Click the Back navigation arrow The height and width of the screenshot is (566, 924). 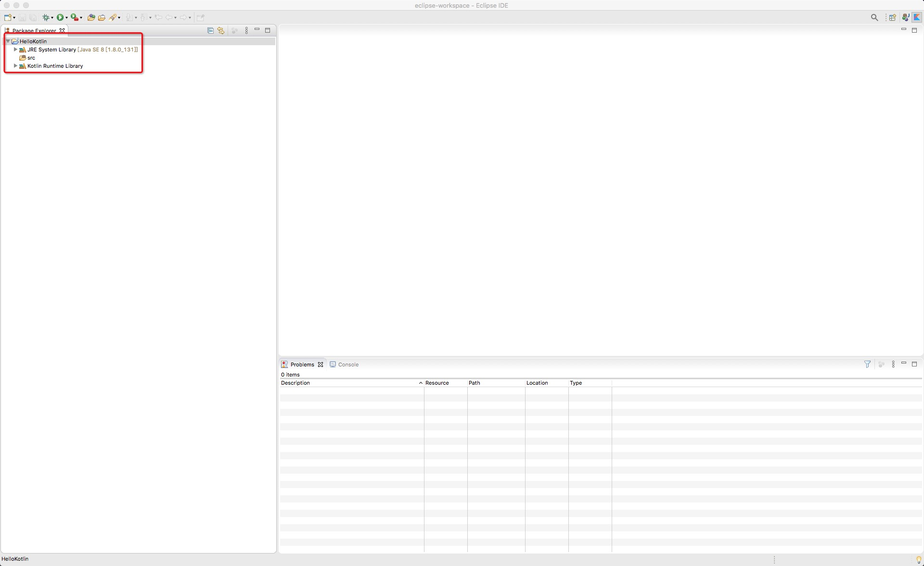tap(169, 17)
